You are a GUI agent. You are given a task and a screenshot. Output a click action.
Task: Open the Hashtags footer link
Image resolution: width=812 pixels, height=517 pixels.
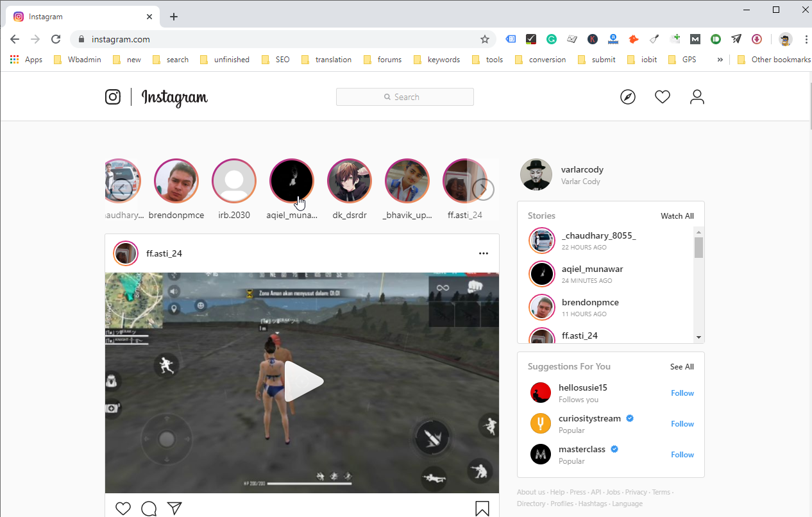point(591,504)
